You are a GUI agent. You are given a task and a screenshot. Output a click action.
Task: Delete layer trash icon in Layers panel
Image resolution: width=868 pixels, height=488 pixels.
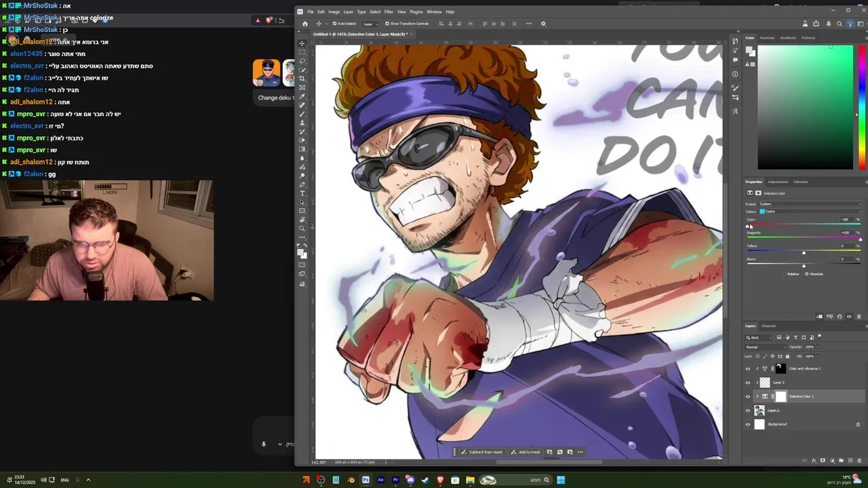pos(859,460)
